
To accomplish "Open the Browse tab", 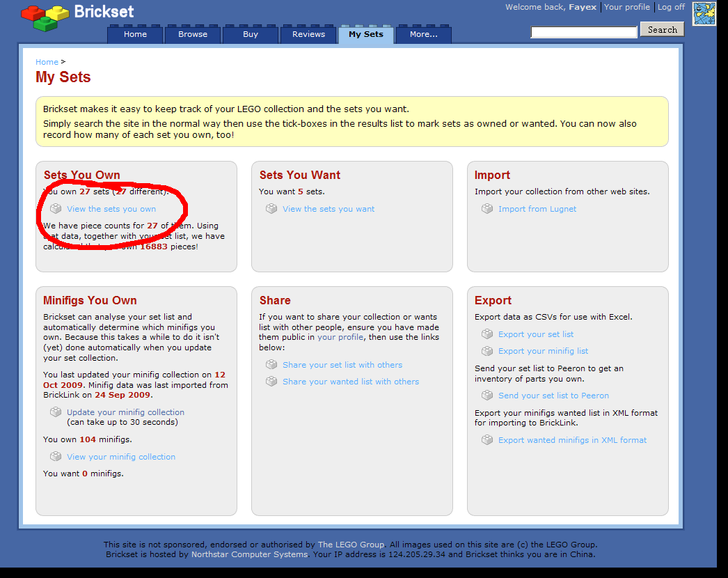I will coord(193,34).
